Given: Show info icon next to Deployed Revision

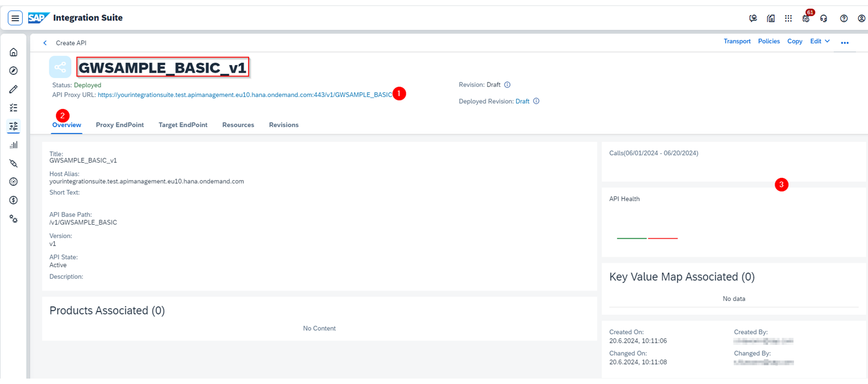Looking at the screenshot, I should [x=536, y=101].
